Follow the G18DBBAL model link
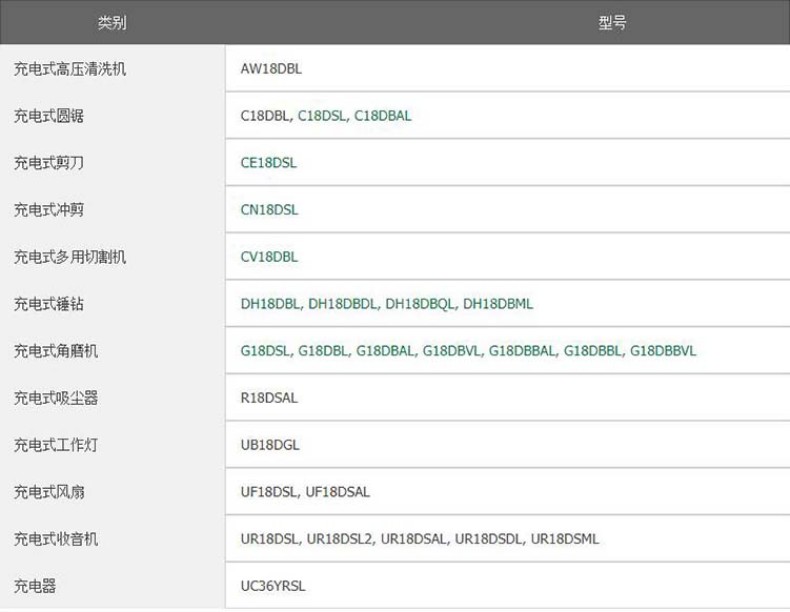The height and width of the screenshot is (612, 790). coord(523,351)
